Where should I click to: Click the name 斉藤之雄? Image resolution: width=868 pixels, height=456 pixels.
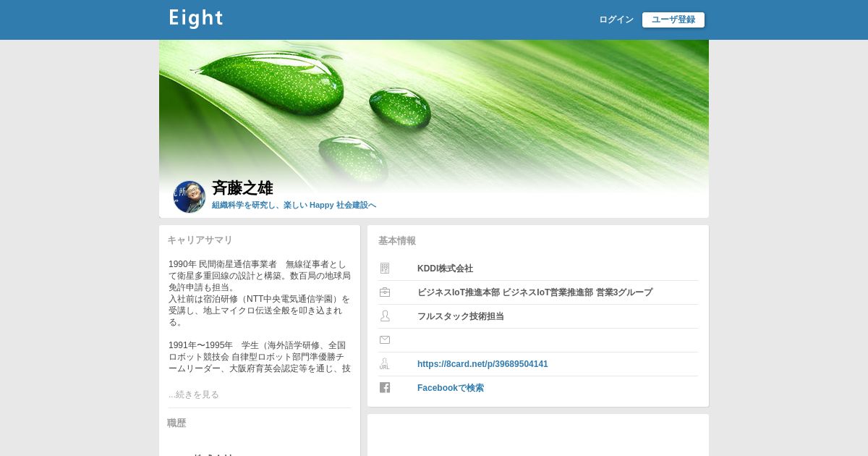pos(242,188)
